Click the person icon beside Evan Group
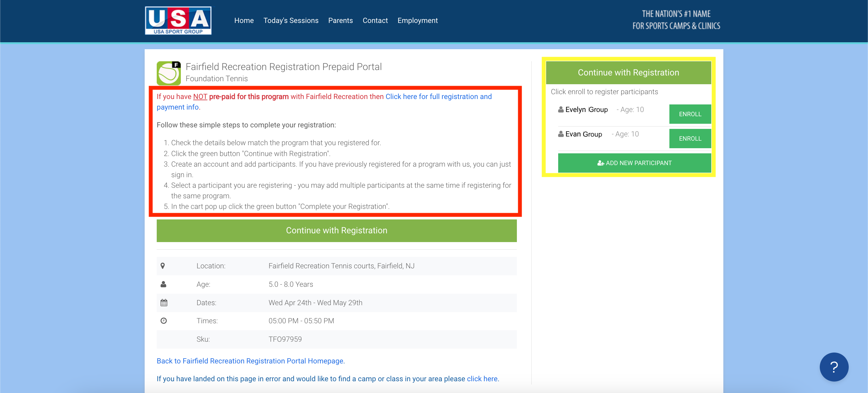Viewport: 868px width, 393px height. pyautogui.click(x=561, y=134)
